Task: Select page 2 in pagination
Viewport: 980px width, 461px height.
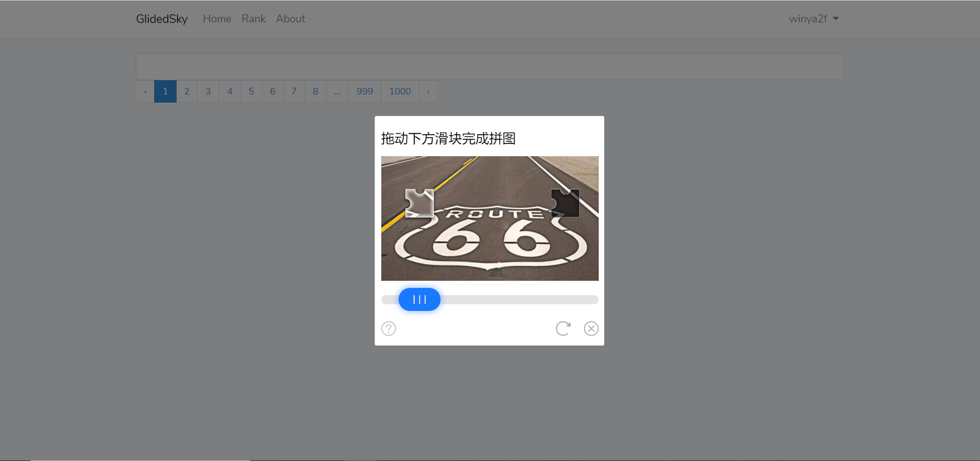Action: (187, 91)
